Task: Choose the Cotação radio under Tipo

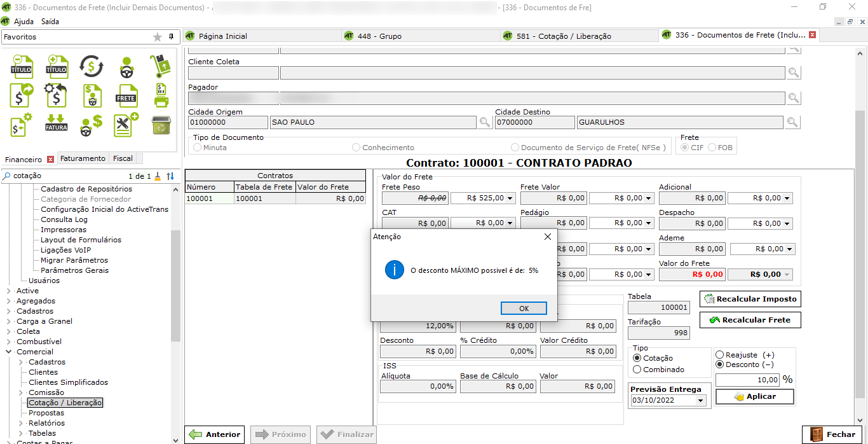Action: (x=637, y=358)
